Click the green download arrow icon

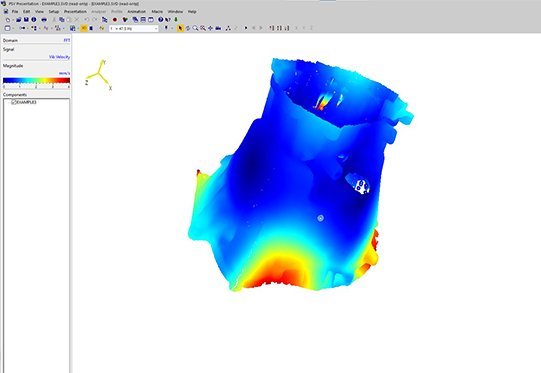176,20
